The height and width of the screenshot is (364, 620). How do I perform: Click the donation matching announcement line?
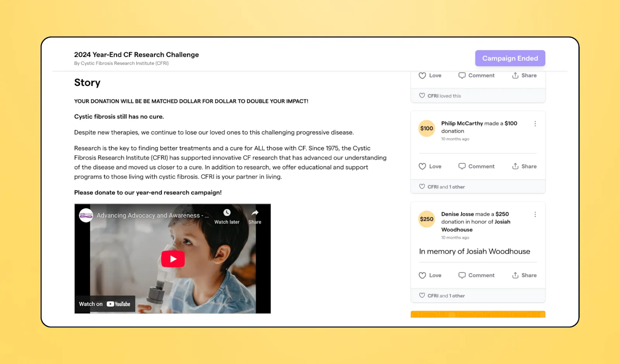click(191, 101)
